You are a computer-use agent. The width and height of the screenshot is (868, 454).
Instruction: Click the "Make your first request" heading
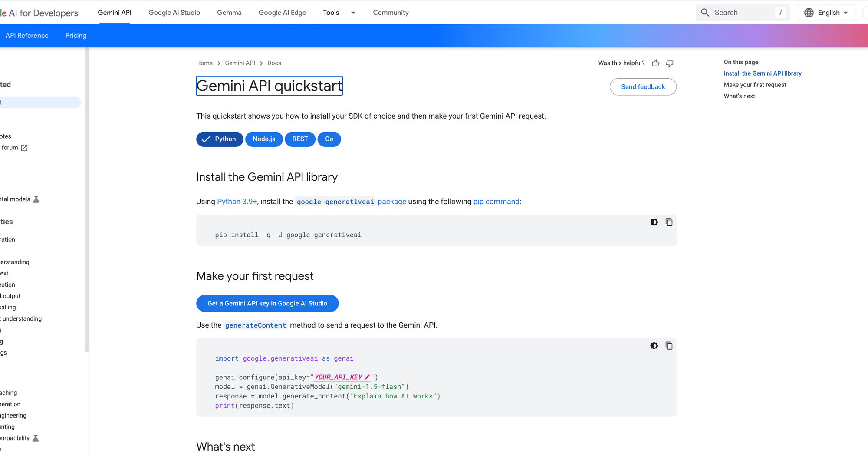(x=255, y=276)
